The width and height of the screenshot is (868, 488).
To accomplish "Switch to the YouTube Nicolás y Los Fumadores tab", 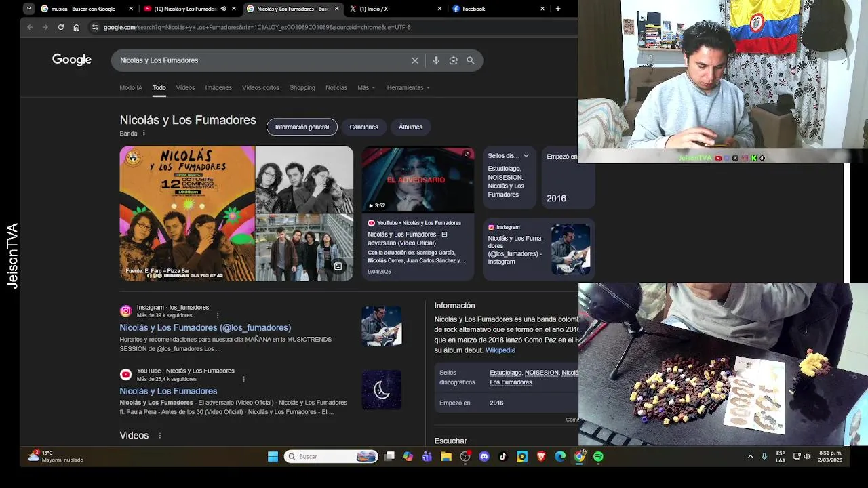I will tap(180, 9).
